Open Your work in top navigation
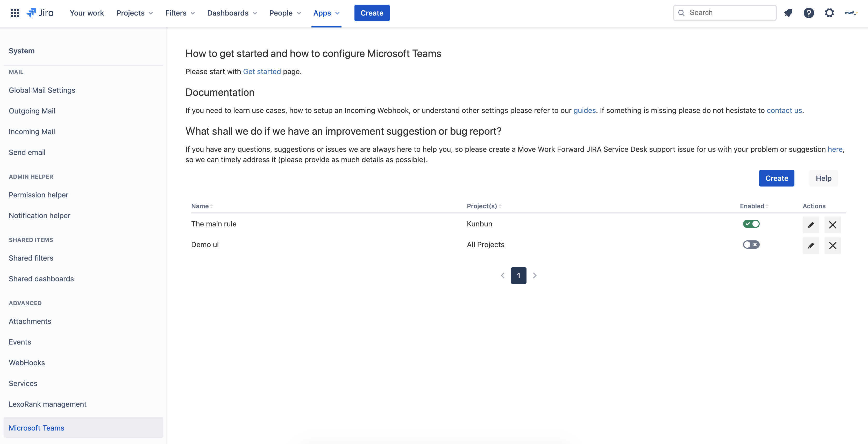Image resolution: width=868 pixels, height=444 pixels. point(87,13)
